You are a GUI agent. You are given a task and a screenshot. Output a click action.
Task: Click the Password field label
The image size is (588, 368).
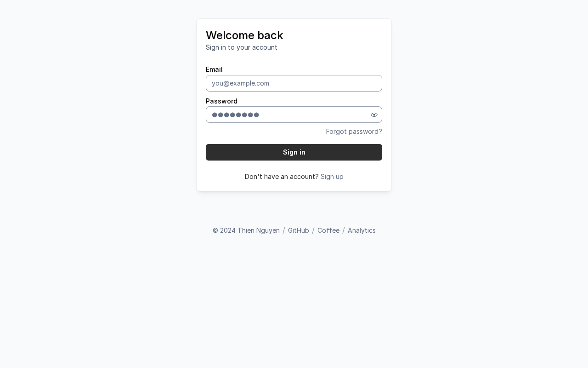221,101
